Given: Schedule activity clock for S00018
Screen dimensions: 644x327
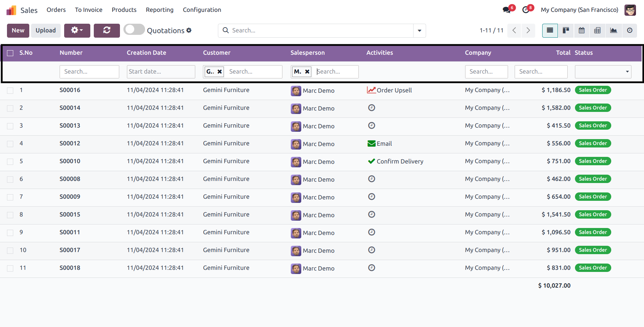Looking at the screenshot, I should coord(372,268).
